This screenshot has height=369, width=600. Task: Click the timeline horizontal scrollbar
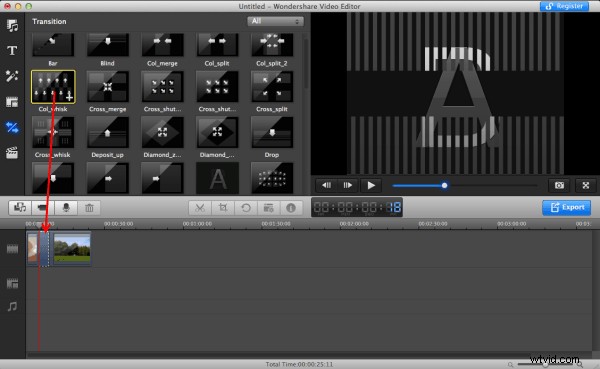309,355
